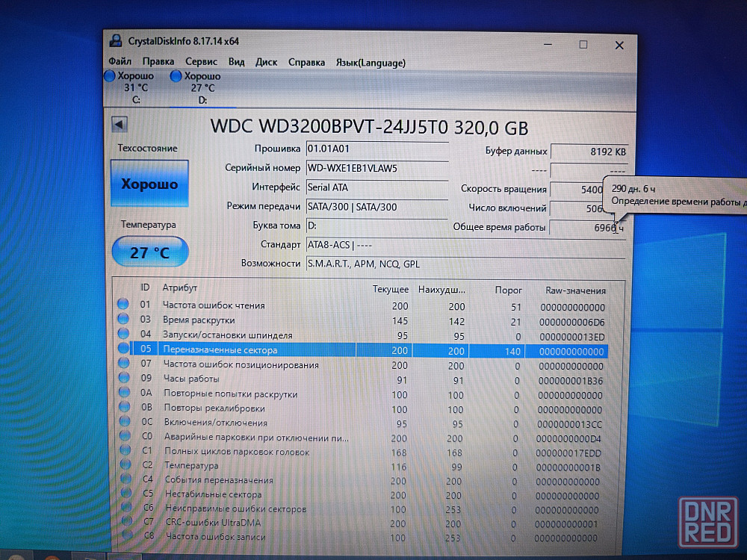This screenshot has width=747, height=560.
Task: Click the Raw-значения column header
Action: [x=575, y=290]
